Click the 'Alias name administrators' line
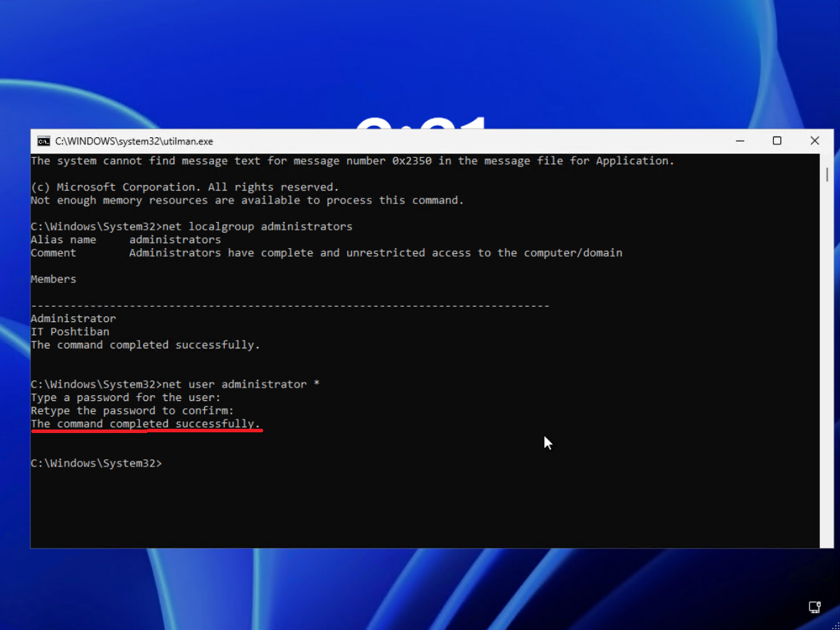The height and width of the screenshot is (630, 840). coord(126,240)
